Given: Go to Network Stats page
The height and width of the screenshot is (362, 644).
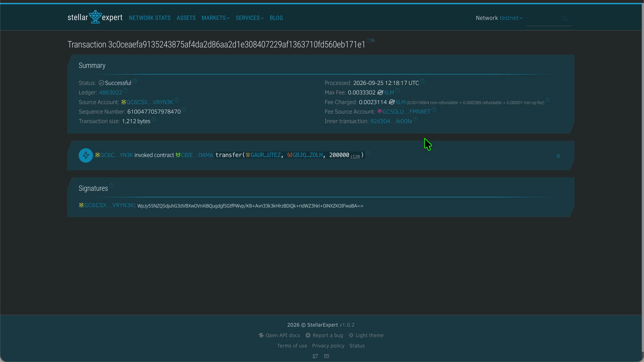Looking at the screenshot, I should [150, 18].
